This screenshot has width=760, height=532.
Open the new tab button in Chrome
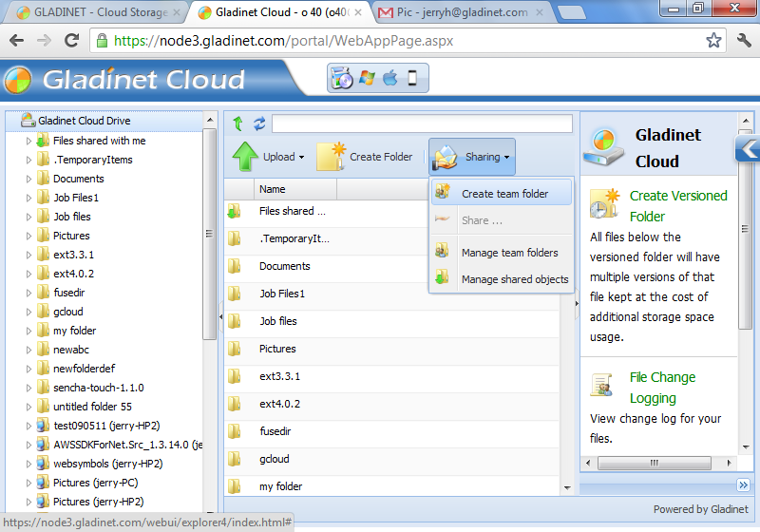click(x=572, y=12)
